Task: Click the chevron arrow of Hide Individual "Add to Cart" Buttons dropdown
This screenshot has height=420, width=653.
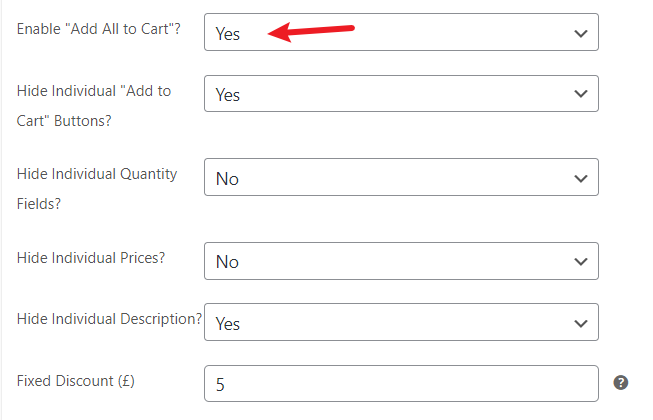Action: click(581, 94)
